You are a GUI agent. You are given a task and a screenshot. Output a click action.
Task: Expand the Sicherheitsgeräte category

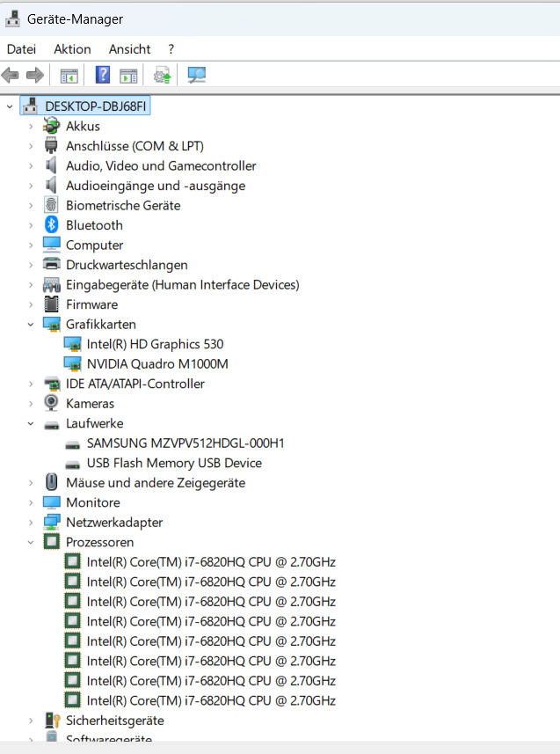pos(31,721)
